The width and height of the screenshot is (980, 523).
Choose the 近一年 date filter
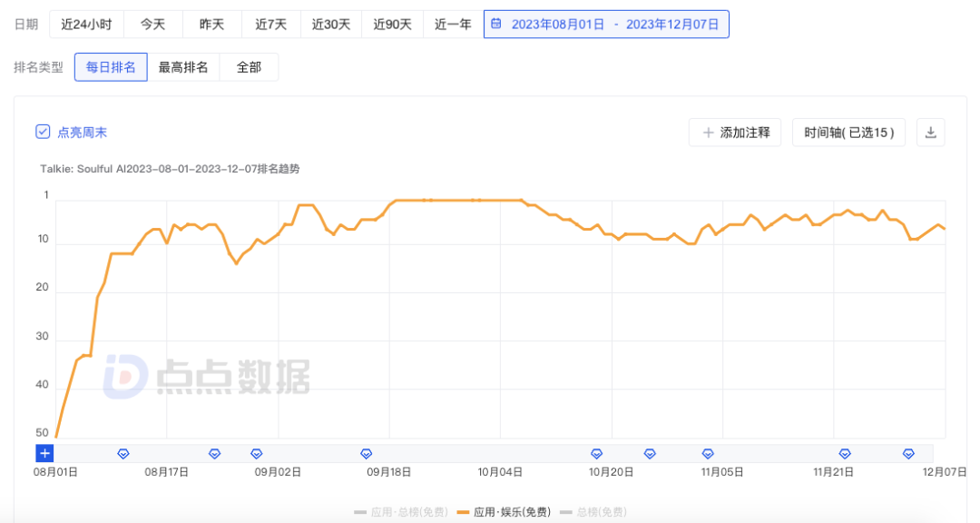[x=453, y=25]
